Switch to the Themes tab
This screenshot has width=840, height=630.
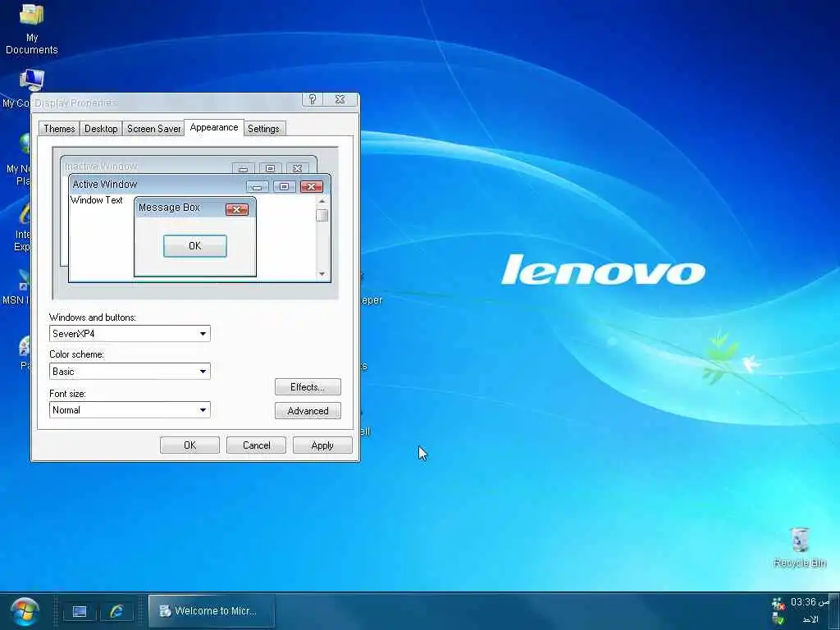[59, 129]
